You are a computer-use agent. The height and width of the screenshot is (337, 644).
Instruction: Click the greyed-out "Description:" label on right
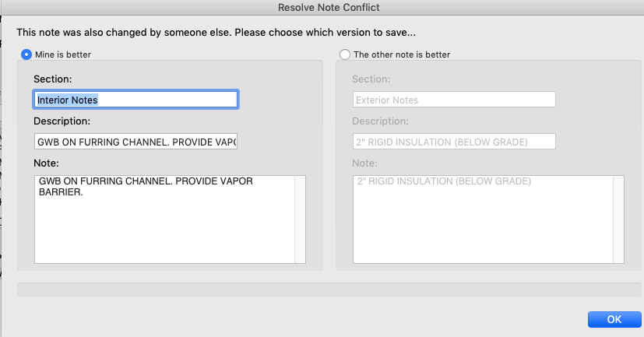pos(380,121)
